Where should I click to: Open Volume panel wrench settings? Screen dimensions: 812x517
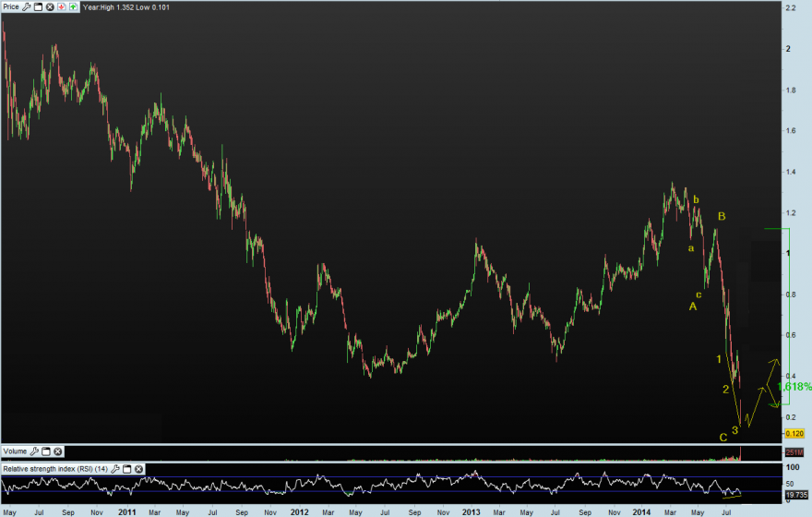34,451
